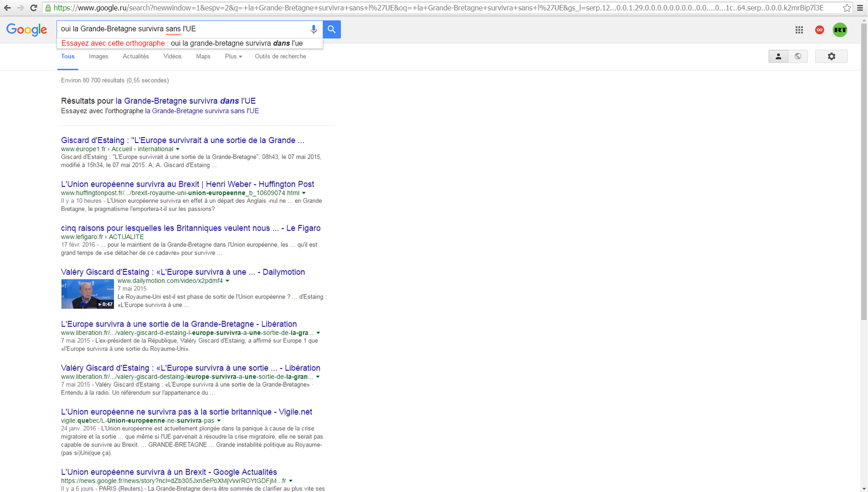Open the Dailymotion Giscard d'Estaing result
This screenshot has width=868, height=492.
point(183,272)
